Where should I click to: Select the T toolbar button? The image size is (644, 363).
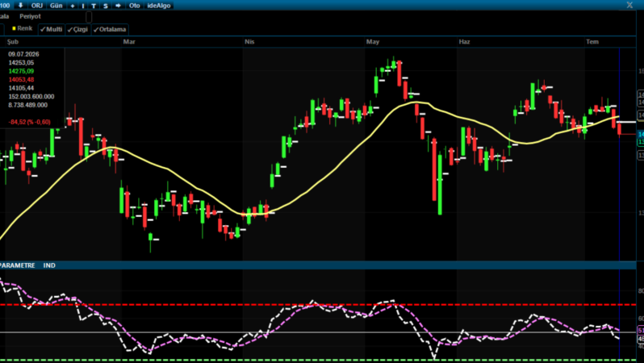[x=94, y=6]
